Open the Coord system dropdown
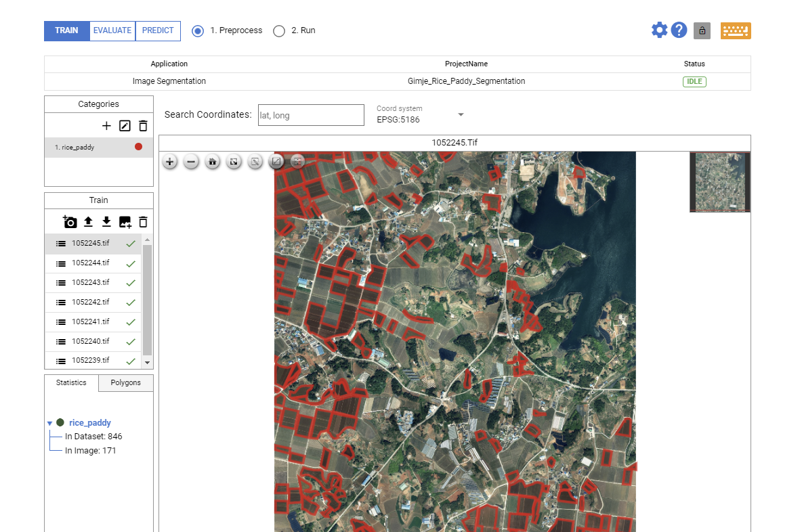The height and width of the screenshot is (532, 802). click(461, 114)
